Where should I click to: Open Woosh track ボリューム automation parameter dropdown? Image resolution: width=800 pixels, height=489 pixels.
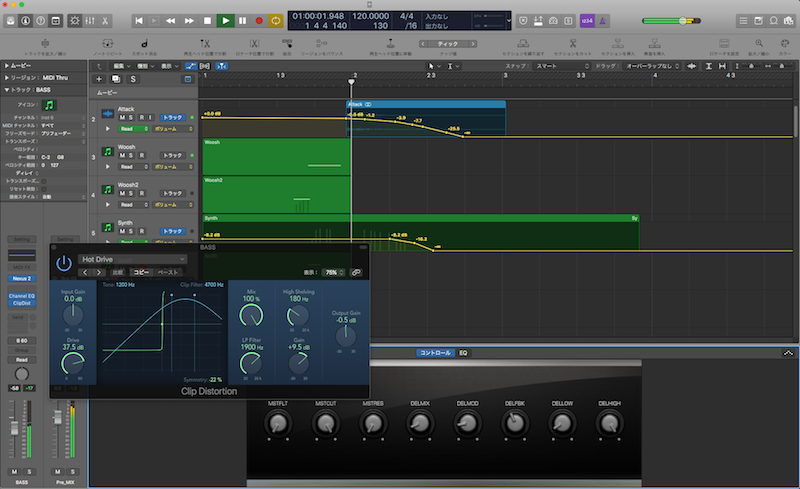(x=173, y=167)
